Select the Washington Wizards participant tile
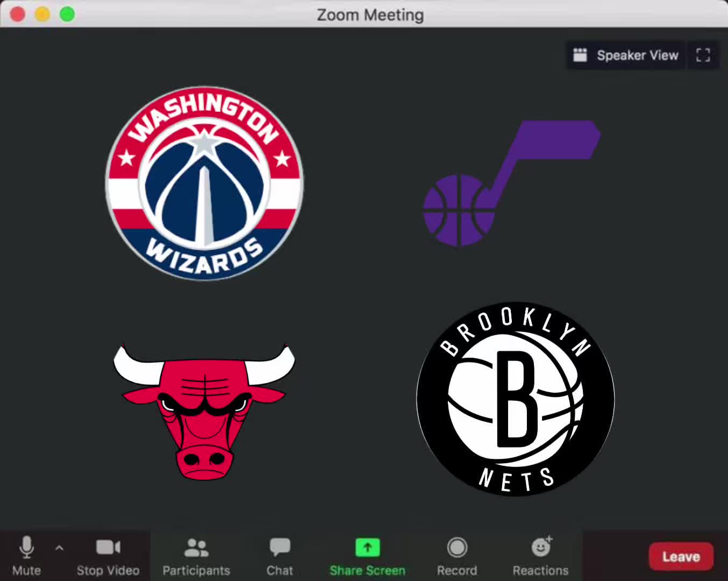Image resolution: width=728 pixels, height=581 pixels. point(204,183)
